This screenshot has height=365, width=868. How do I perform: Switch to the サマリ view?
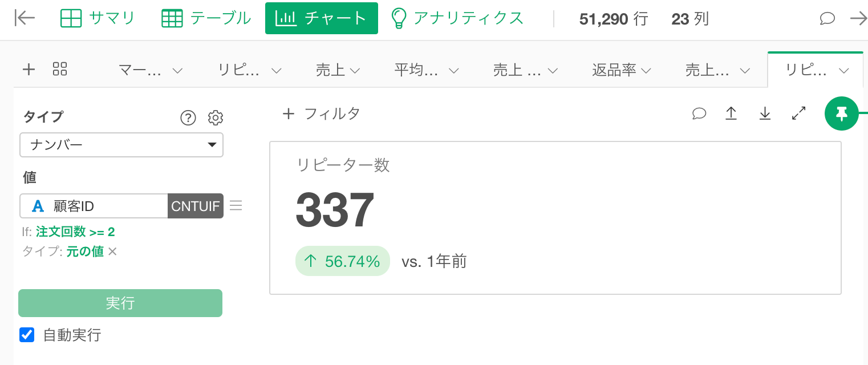98,18
